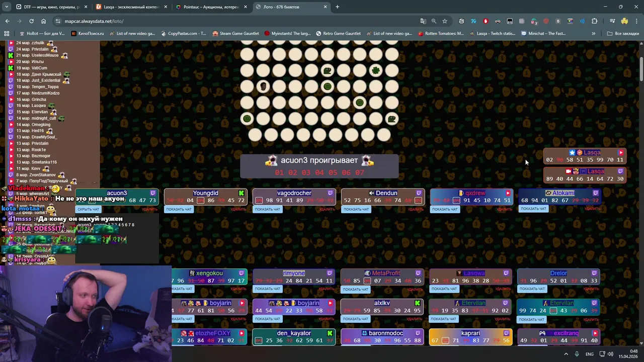Show chat on MetaProfit's card

point(355,290)
